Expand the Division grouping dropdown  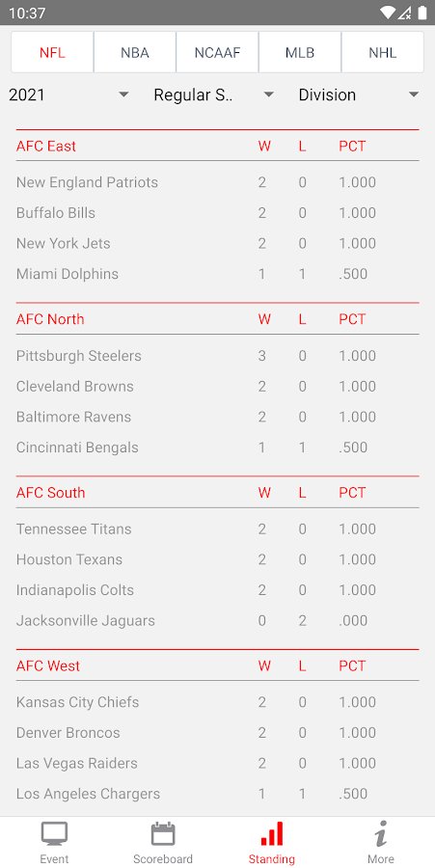(x=359, y=95)
